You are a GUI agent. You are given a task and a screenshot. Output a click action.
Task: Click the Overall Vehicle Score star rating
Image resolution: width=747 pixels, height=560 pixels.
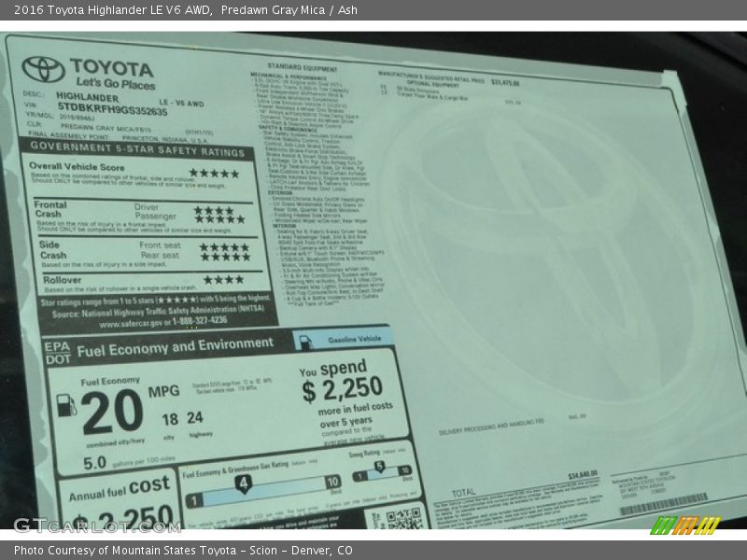click(214, 174)
